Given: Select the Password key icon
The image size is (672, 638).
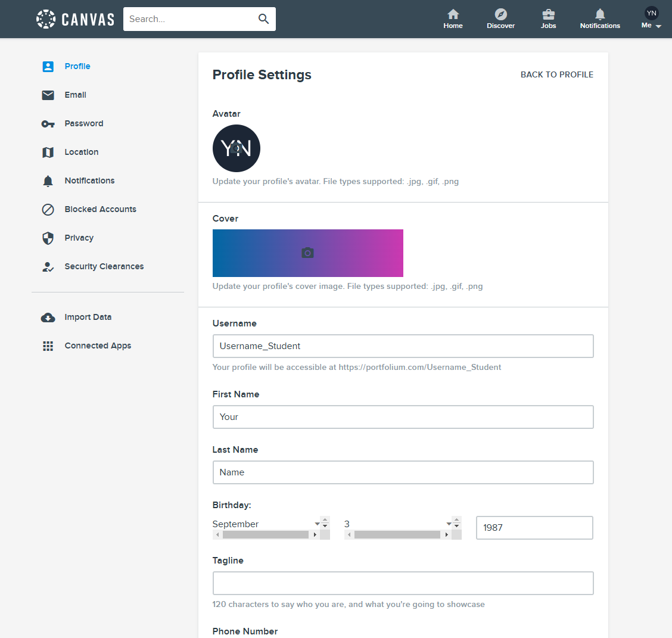Looking at the screenshot, I should pos(48,123).
